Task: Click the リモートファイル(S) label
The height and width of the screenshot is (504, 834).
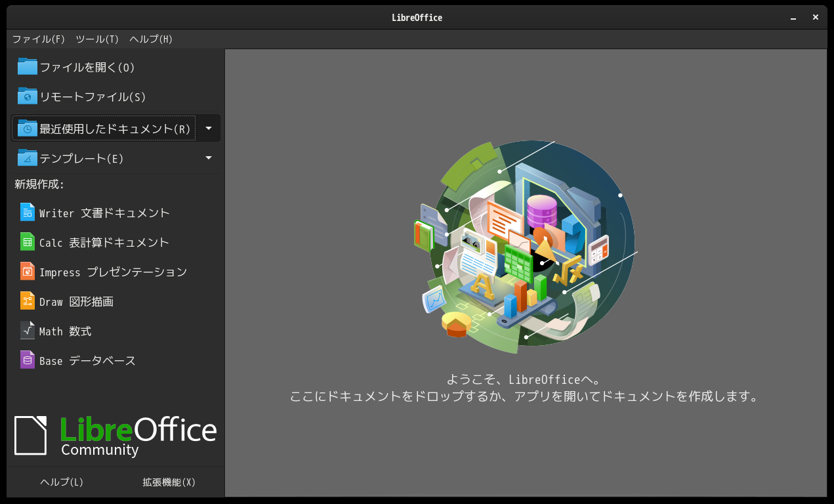Action: click(x=93, y=97)
